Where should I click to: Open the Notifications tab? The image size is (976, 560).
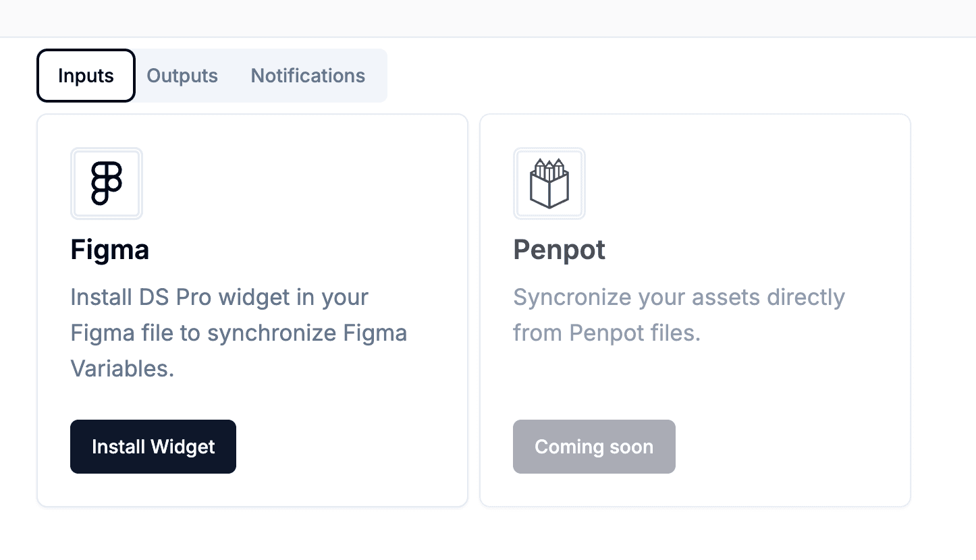point(307,76)
